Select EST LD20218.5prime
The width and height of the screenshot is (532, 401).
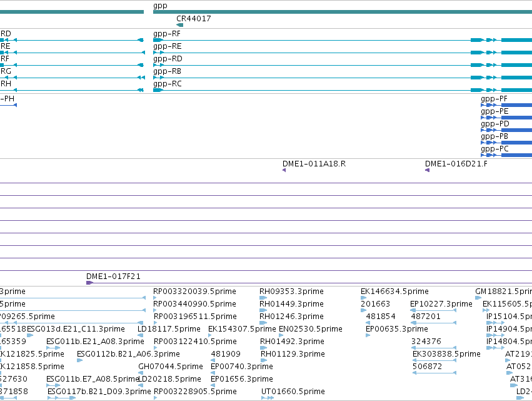pos(170,379)
